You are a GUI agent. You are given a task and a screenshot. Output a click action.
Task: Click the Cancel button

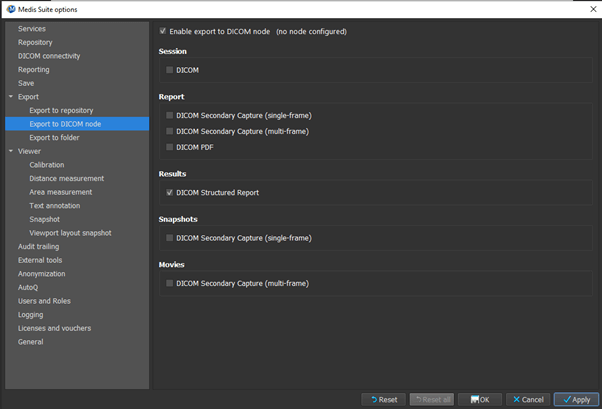pyautogui.click(x=526, y=399)
